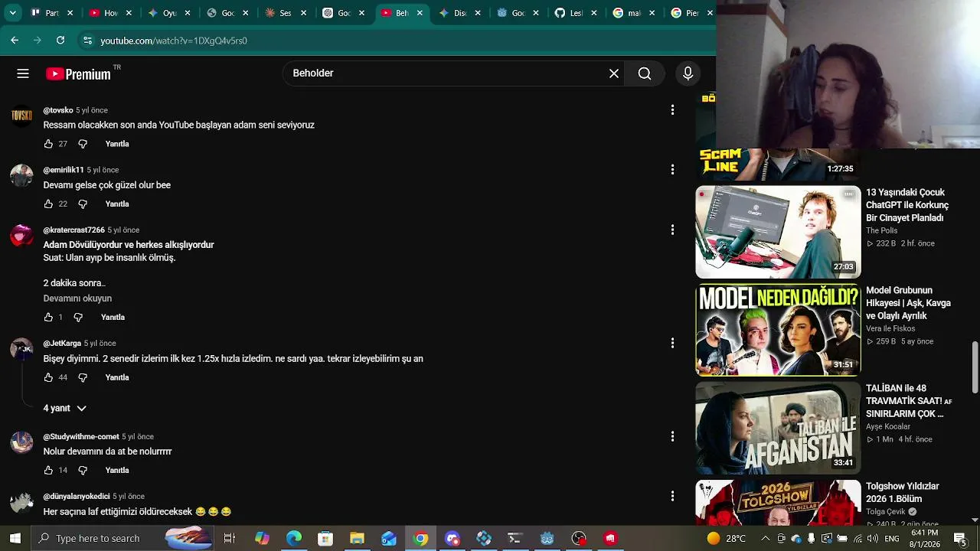Dislike the comment by @kratercrast7266

78,318
